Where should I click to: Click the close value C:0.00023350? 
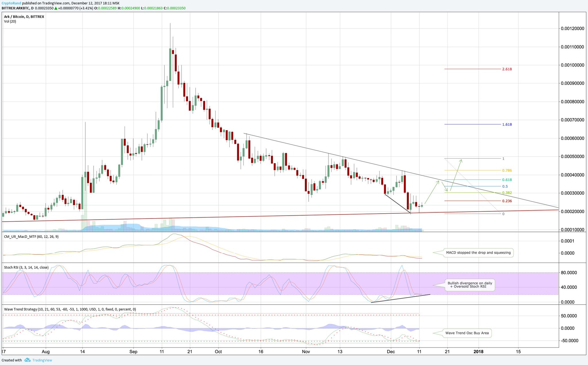point(175,8)
